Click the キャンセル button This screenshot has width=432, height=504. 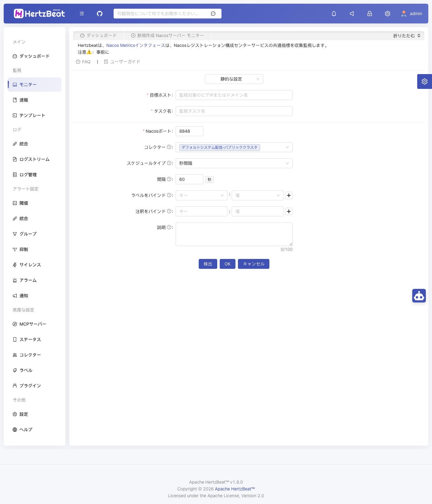click(x=254, y=264)
